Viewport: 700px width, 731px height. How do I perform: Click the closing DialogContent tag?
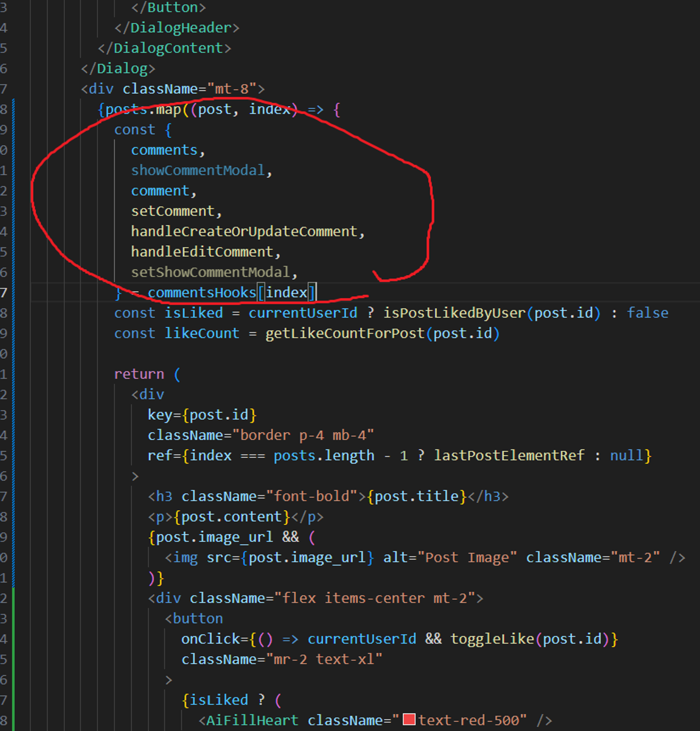point(168,49)
